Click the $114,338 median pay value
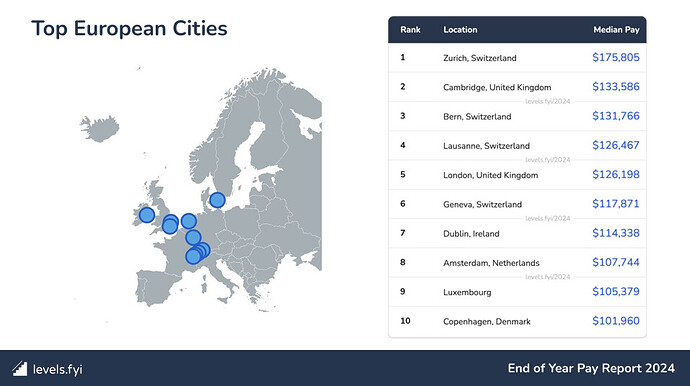The width and height of the screenshot is (690, 386). (616, 233)
